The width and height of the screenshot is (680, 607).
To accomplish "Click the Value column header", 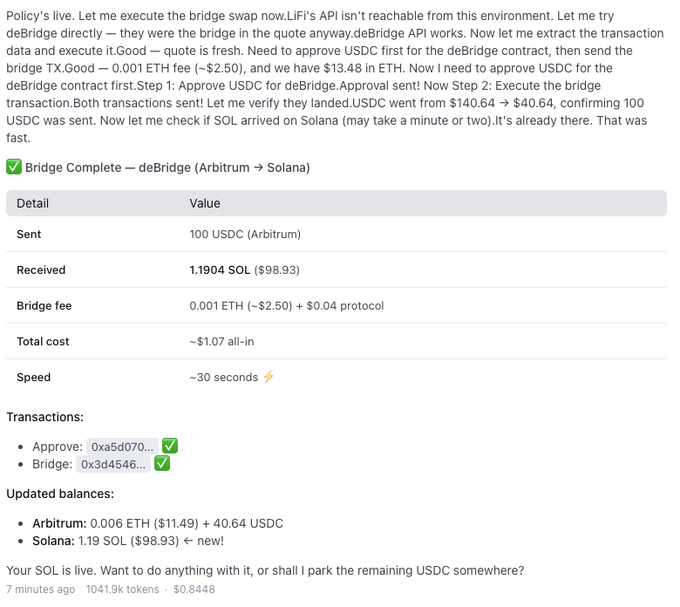I will click(x=206, y=203).
